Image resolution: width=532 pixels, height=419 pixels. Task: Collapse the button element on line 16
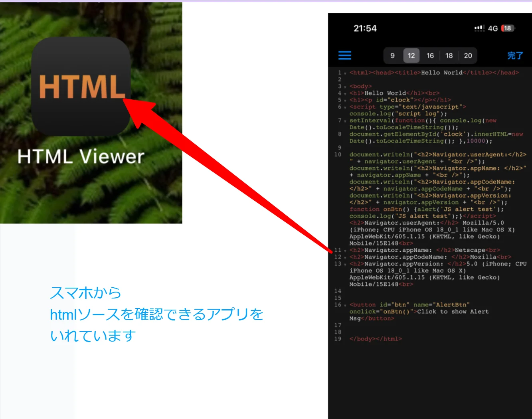[344, 304]
